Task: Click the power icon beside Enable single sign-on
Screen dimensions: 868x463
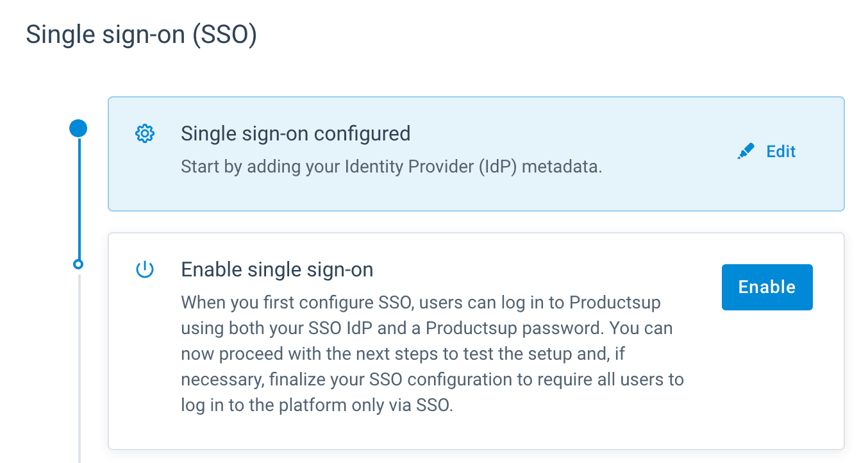Action: click(x=146, y=270)
